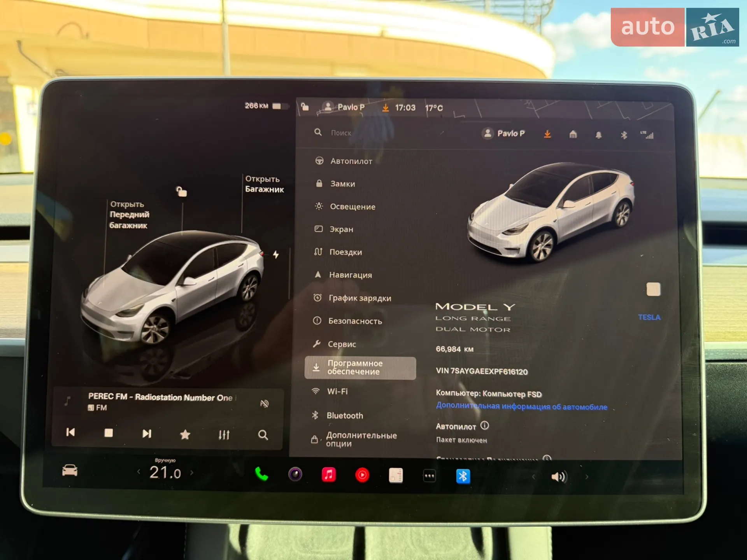Tap the white car color swatch
Viewport: 747px width, 560px height.
point(653,289)
